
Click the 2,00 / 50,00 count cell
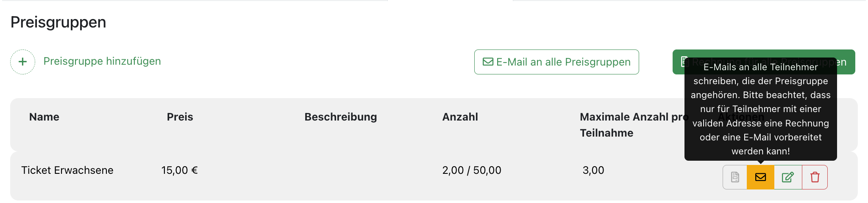pyautogui.click(x=471, y=170)
